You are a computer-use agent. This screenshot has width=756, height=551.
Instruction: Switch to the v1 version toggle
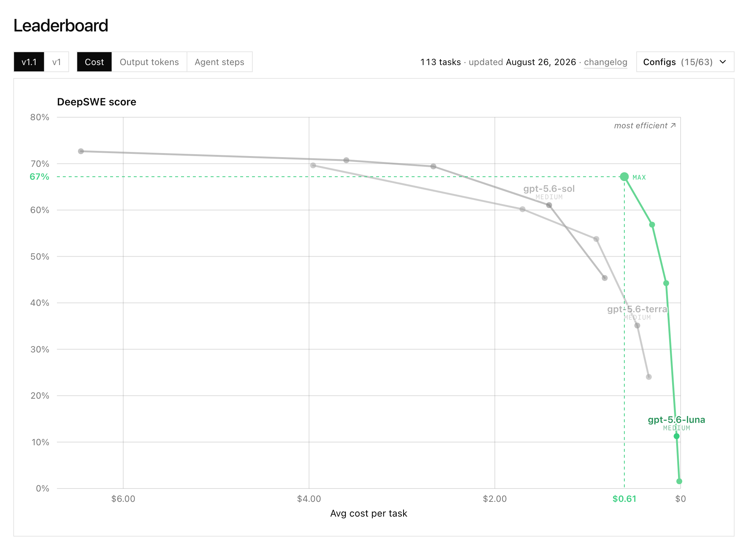[57, 62]
